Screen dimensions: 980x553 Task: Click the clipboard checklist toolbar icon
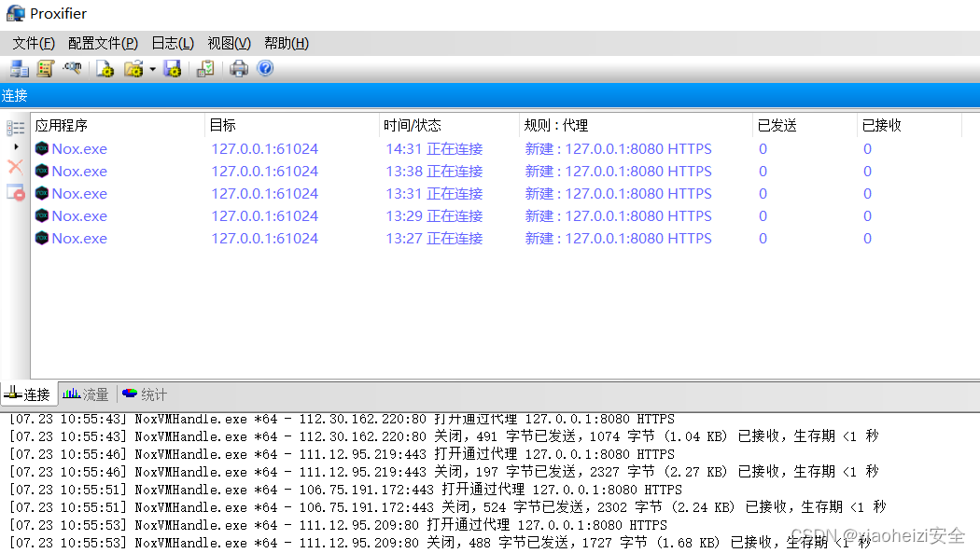(205, 69)
